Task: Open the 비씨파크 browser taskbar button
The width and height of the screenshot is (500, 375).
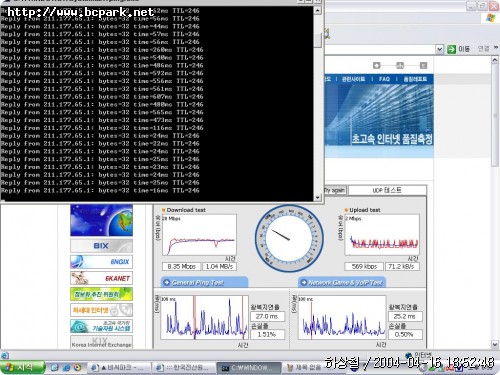Action: coord(119,368)
